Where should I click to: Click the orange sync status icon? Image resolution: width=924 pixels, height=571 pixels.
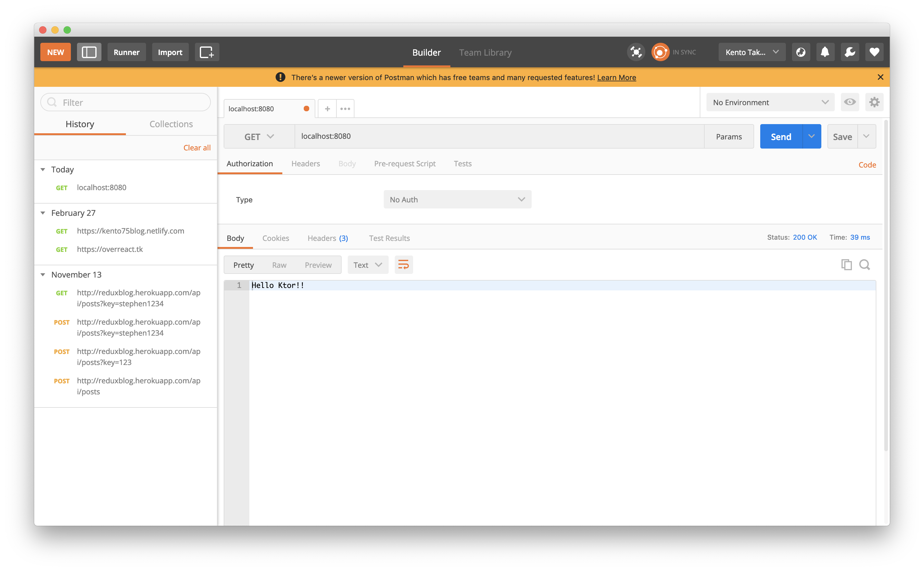pos(660,52)
